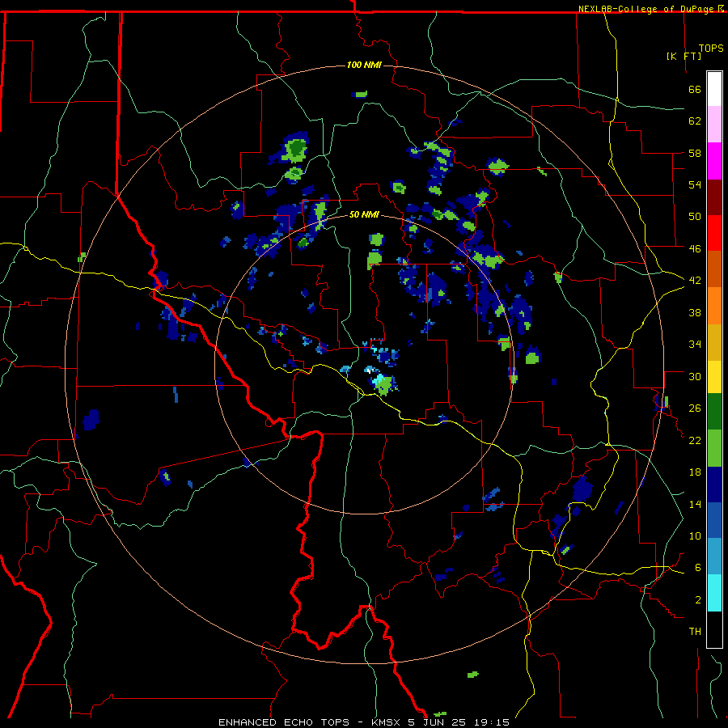Click the NEXLAB-College of DuPage label
Viewport: 728px width, 728px height.
650,9
